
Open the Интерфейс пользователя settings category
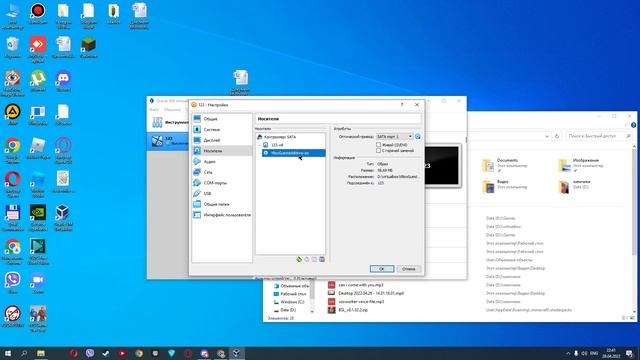(222, 215)
